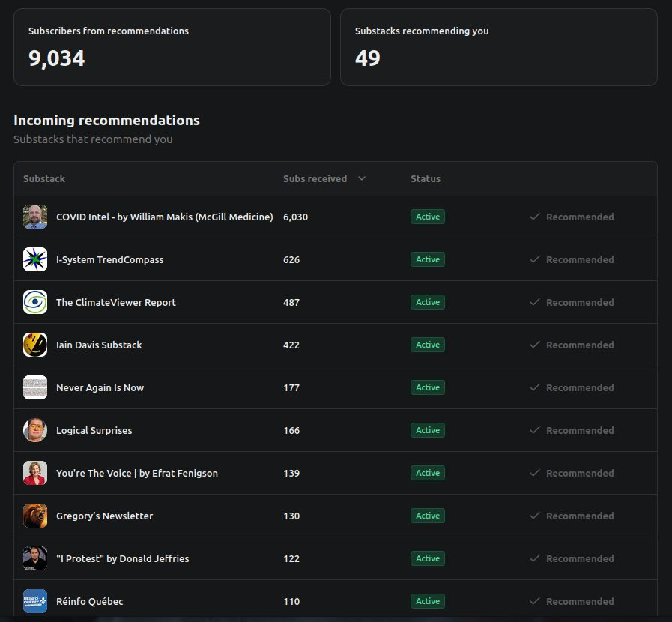Click Active badge for Iain Davis Substack
Image resolution: width=672 pixels, height=622 pixels.
pos(428,345)
